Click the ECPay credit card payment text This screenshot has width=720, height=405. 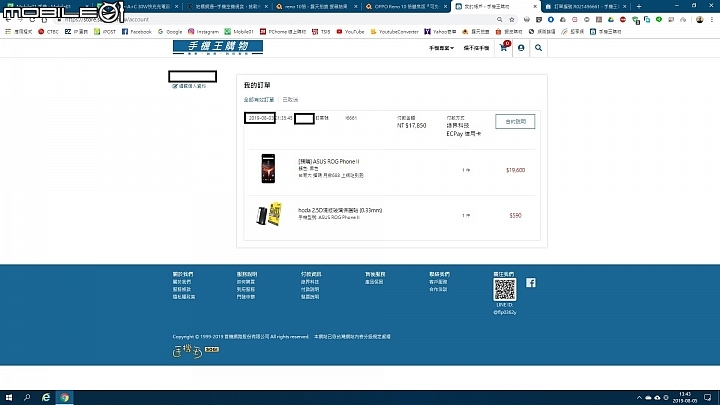tap(464, 134)
